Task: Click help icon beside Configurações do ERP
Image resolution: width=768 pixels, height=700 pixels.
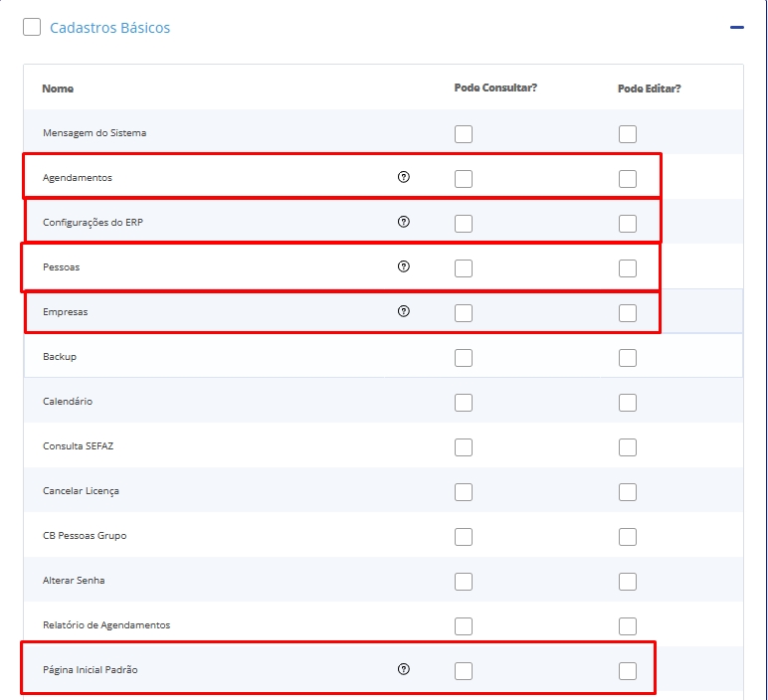Action: (x=403, y=222)
